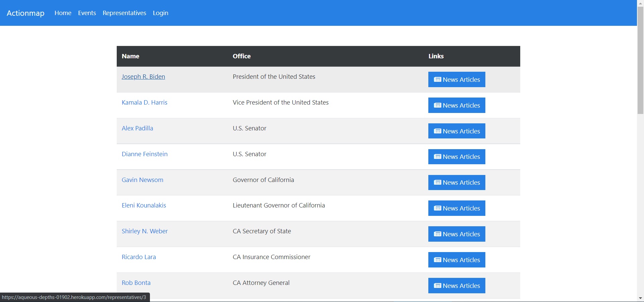
Task: Click the scrollbar down arrow
Action: click(640, 298)
